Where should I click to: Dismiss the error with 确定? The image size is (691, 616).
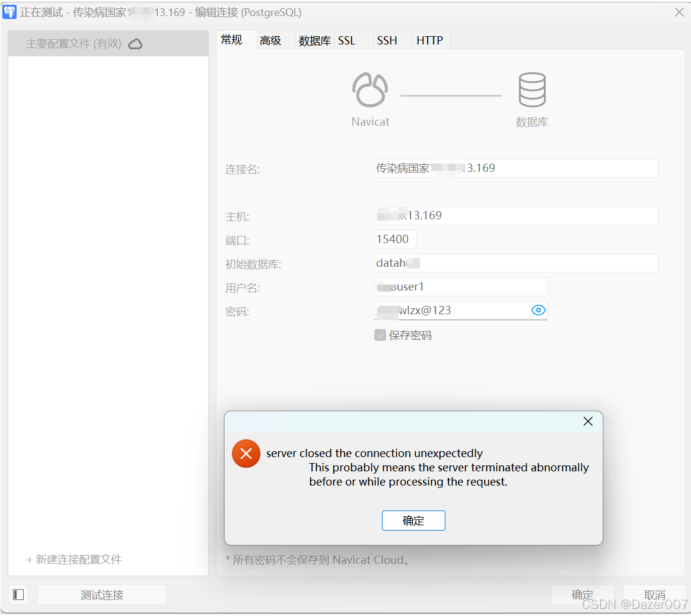(413, 521)
